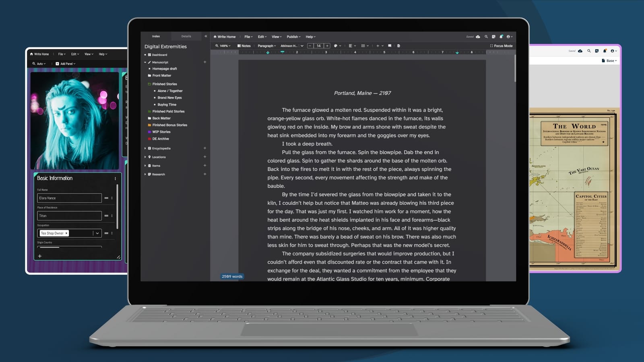Click the comment bubble icon in toolbar

point(389,46)
